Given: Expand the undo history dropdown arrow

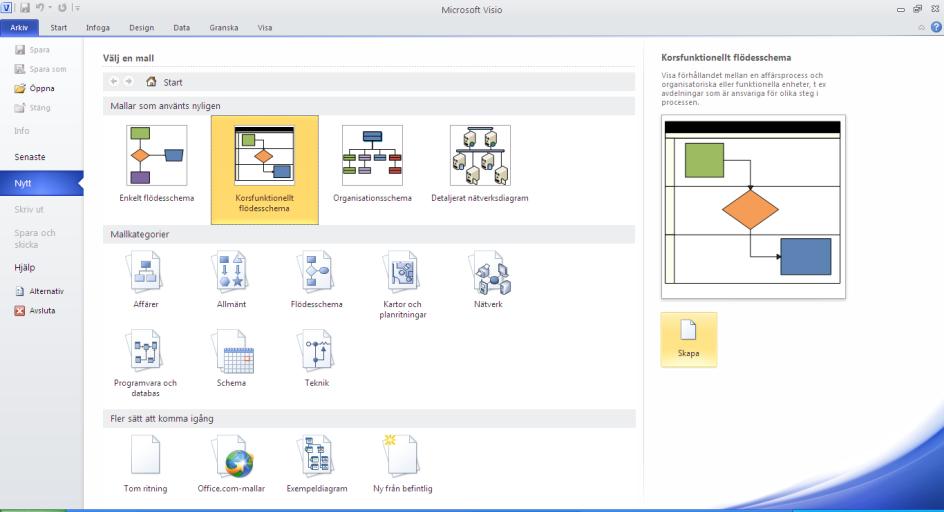Looking at the screenshot, I should pyautogui.click(x=49, y=8).
